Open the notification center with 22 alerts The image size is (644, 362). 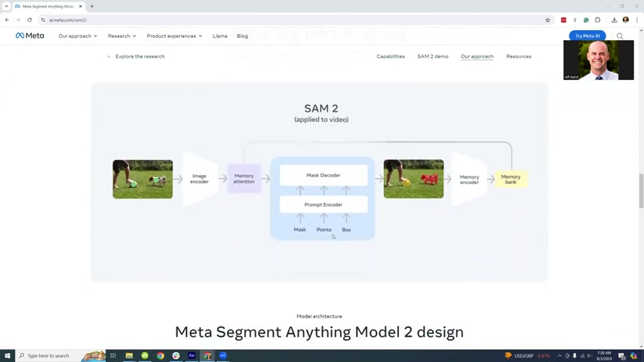(x=622, y=356)
